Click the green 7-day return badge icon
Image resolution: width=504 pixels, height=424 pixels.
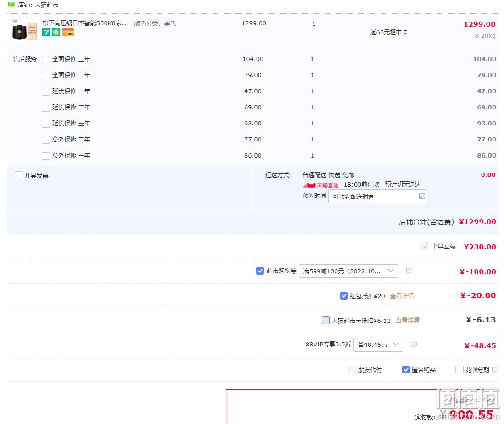pyautogui.click(x=46, y=33)
